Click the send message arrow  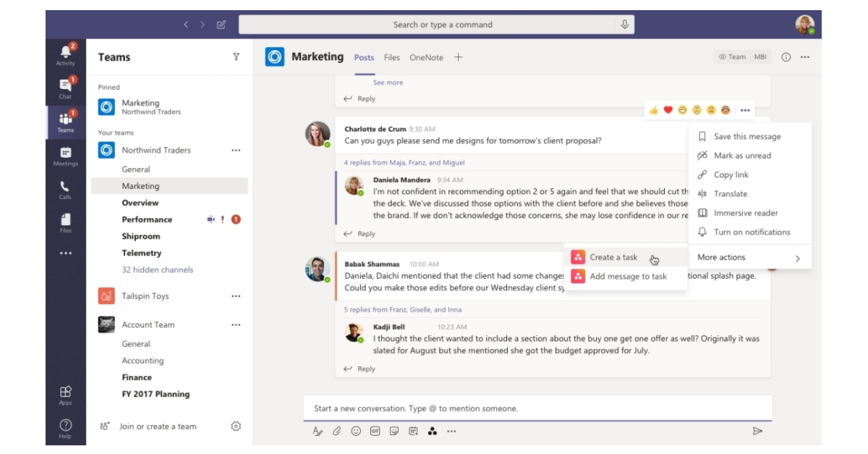pyautogui.click(x=757, y=431)
